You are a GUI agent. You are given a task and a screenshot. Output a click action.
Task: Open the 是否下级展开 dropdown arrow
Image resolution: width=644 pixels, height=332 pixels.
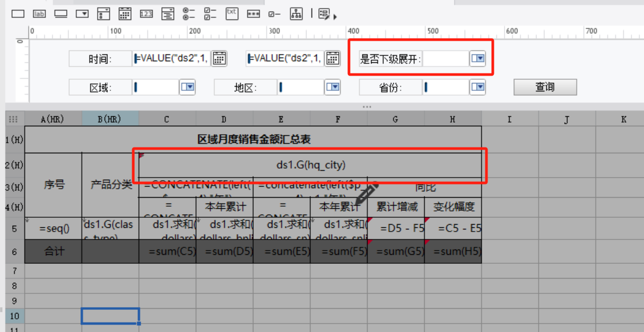[477, 58]
